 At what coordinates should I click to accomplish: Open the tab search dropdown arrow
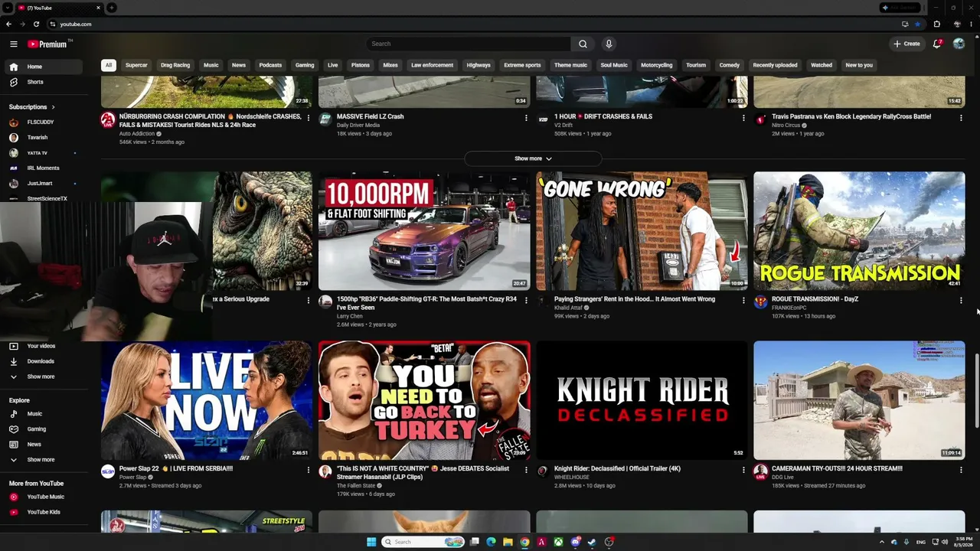coord(7,8)
